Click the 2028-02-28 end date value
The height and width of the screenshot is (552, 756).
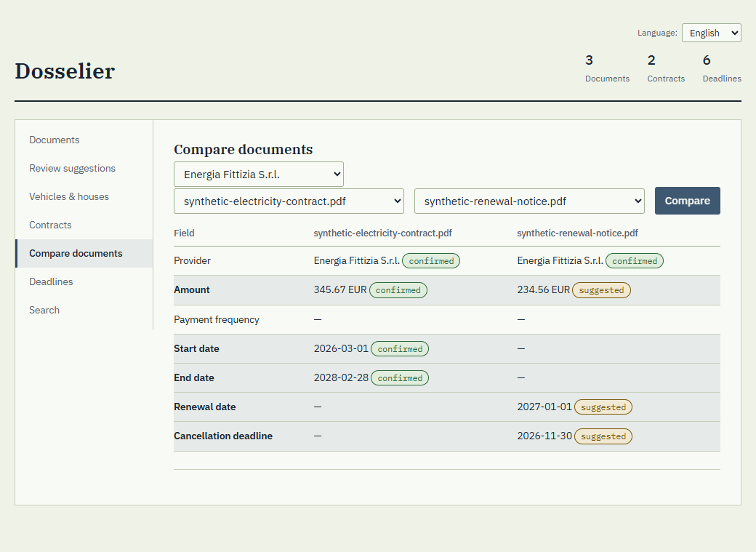click(341, 377)
